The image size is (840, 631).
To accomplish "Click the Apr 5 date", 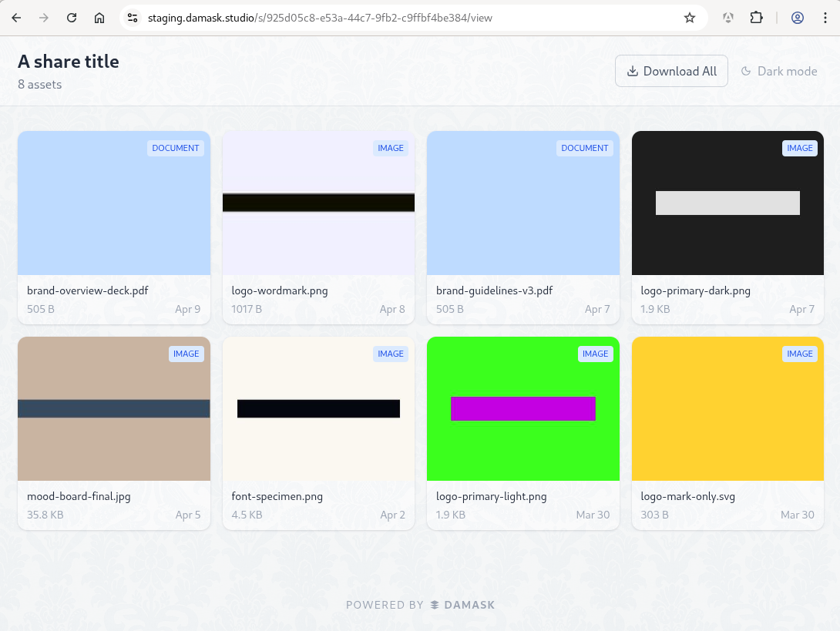I will pyautogui.click(x=188, y=515).
